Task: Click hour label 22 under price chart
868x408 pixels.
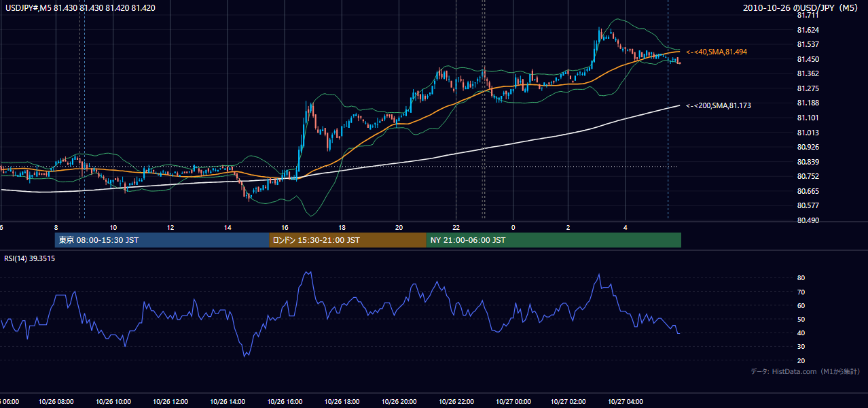Action: pos(456,227)
